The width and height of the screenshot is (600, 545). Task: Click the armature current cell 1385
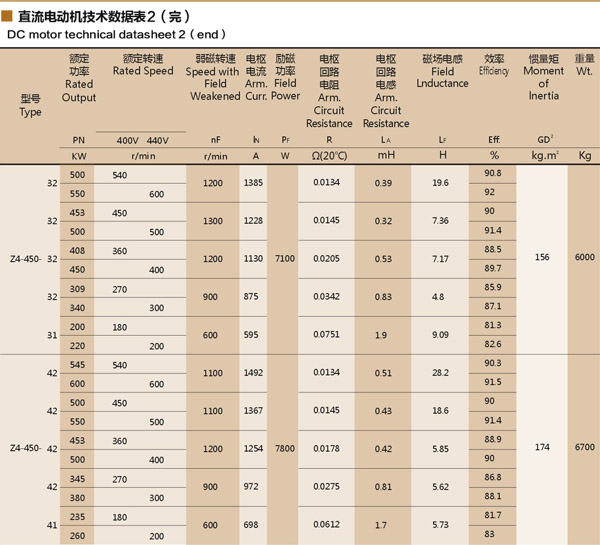252,183
